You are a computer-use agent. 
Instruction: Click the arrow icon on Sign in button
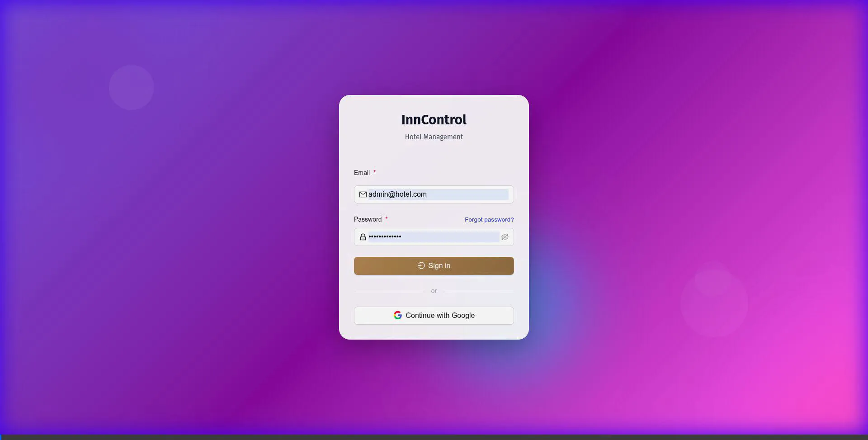point(421,265)
